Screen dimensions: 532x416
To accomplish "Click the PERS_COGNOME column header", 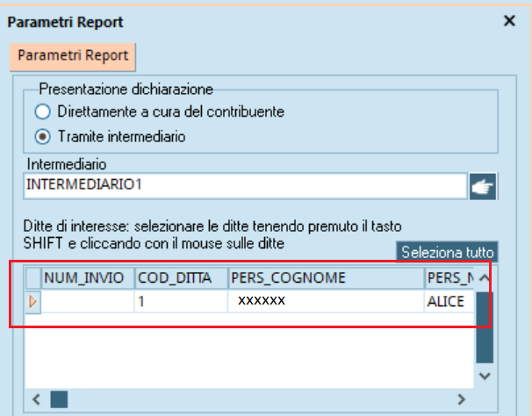I will (326, 278).
